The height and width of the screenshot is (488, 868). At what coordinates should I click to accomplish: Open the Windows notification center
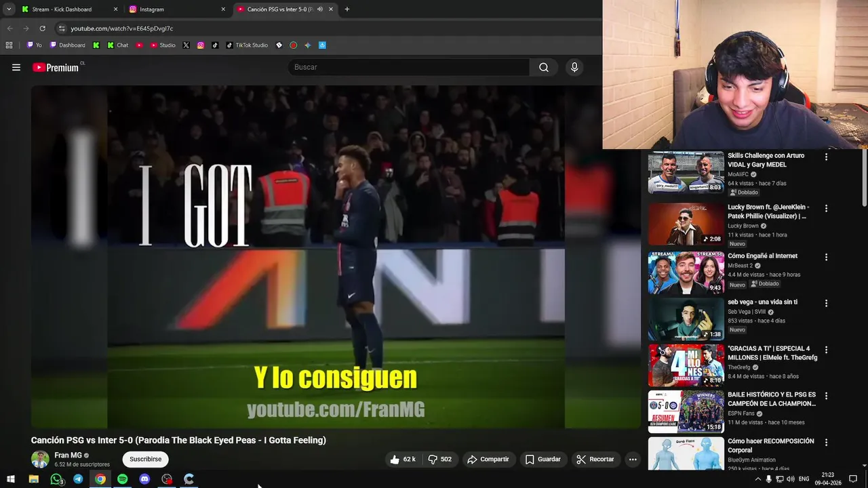(x=853, y=479)
